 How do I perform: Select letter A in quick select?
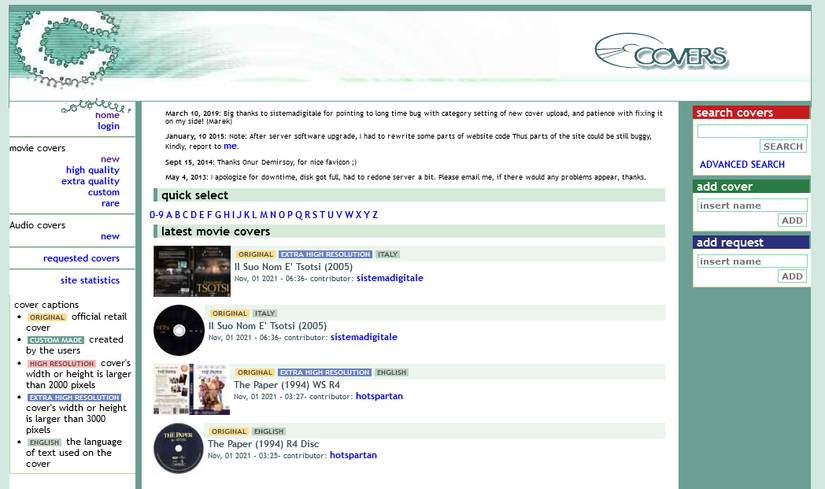pos(169,215)
